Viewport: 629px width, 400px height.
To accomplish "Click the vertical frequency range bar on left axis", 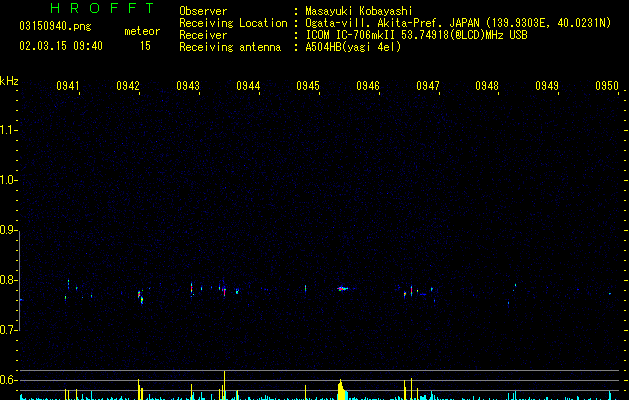I will pyautogui.click(x=19, y=280).
